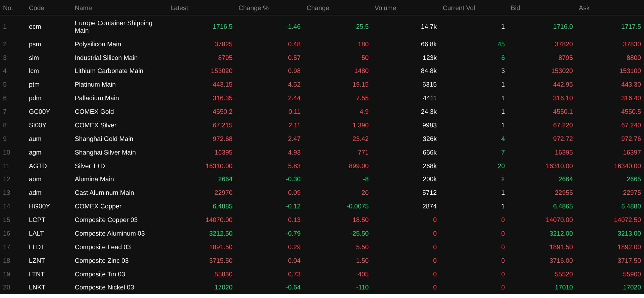Image resolution: width=644 pixels, height=298 pixels.
Task: Click the lcm code cell
Action: (34, 71)
